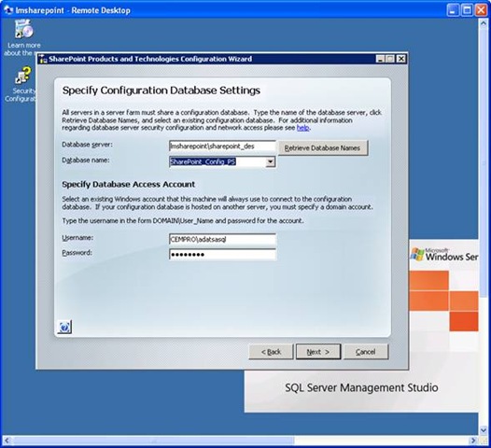Click 'Specify Database Access Account' heading
The width and height of the screenshot is (491, 448).
point(129,185)
